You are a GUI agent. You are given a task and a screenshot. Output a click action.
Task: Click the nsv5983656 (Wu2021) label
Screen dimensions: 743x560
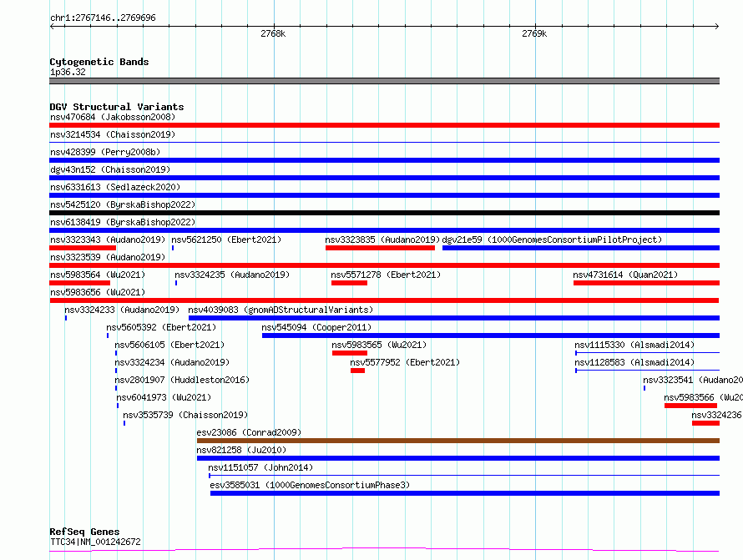click(98, 292)
